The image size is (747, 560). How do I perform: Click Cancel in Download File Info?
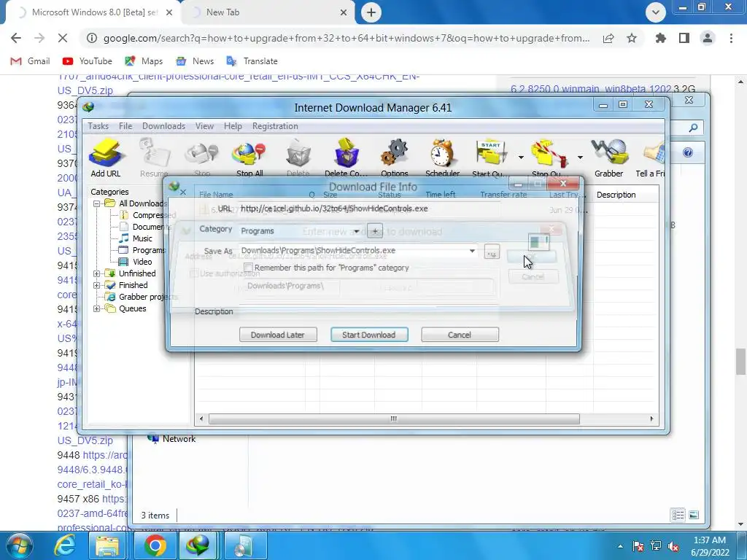[x=460, y=335]
